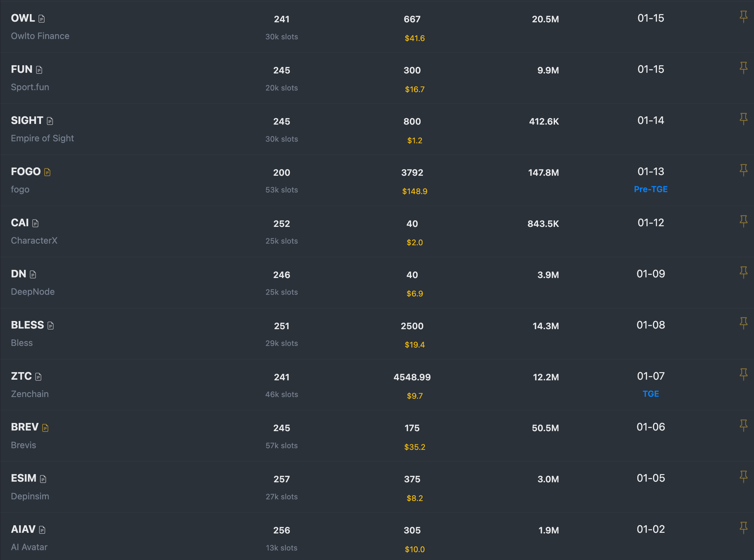Viewport: 754px width, 560px height.
Task: Click the TGE label under Zenchain's date
Action: tap(650, 394)
